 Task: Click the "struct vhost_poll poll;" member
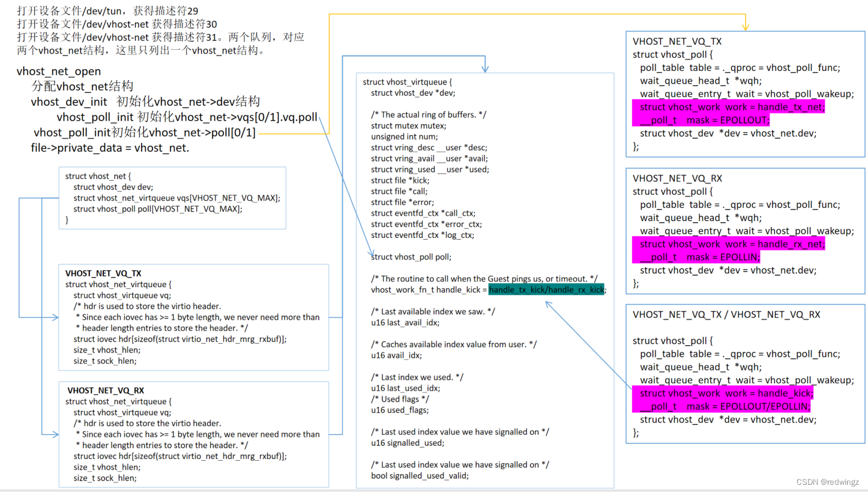coord(411,257)
